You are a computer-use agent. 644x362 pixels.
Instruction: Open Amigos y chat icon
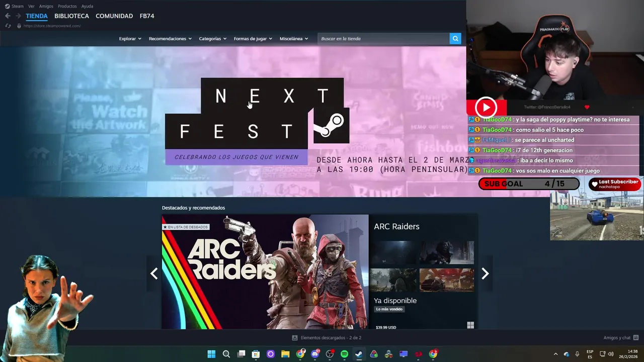pos(636,338)
